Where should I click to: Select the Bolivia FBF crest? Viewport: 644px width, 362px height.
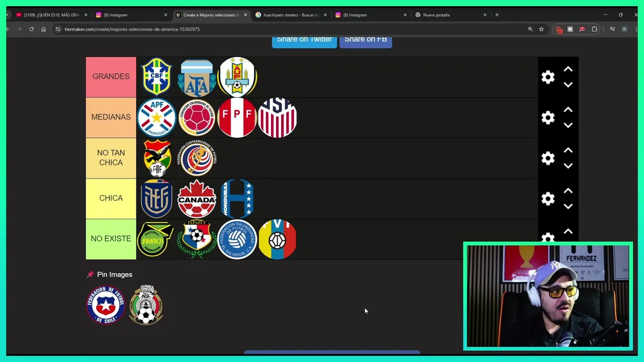tap(156, 158)
